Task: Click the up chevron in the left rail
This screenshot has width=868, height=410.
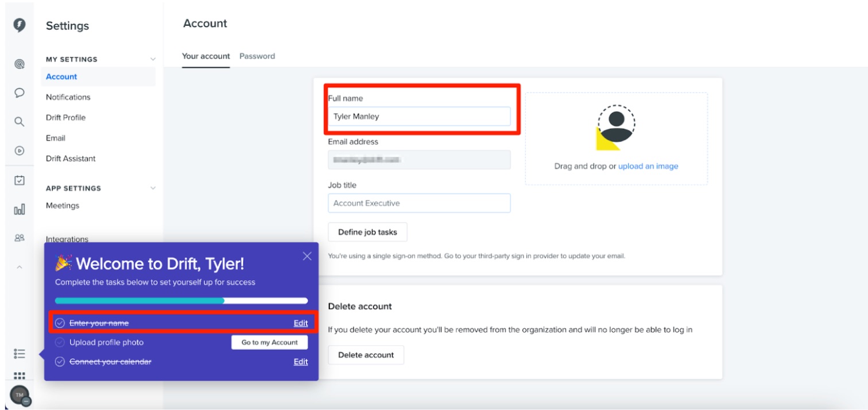Action: coord(20,267)
